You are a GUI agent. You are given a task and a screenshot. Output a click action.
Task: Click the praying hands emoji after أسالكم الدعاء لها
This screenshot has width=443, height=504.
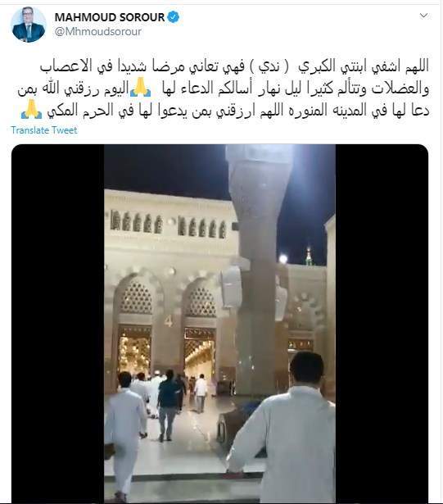pyautogui.click(x=140, y=88)
